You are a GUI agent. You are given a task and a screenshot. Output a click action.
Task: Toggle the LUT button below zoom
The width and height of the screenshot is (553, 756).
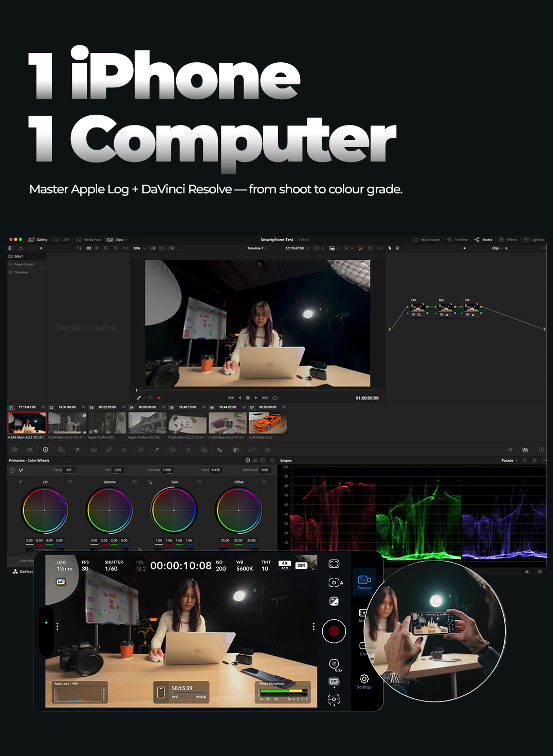pos(334,681)
